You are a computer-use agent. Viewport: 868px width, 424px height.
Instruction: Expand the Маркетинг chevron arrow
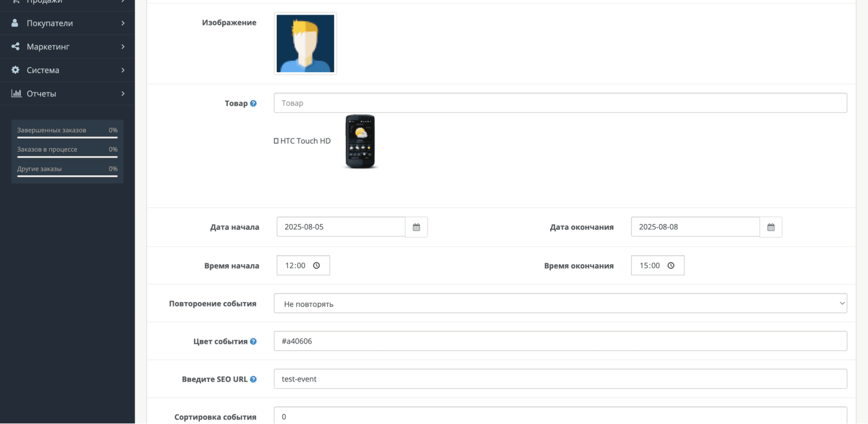point(123,47)
